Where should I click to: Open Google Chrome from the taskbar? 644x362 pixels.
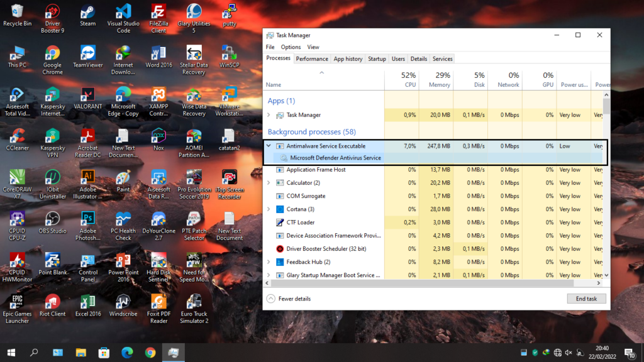pyautogui.click(x=150, y=353)
